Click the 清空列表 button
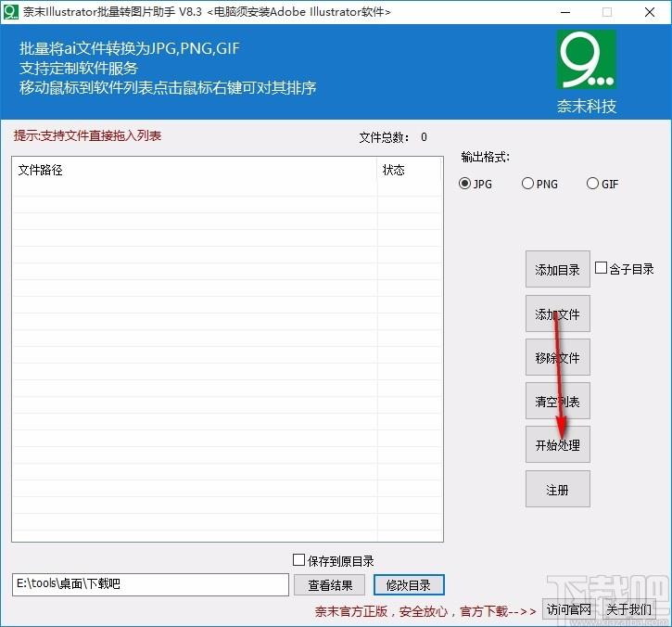Viewport: 672px width, 627px height. click(558, 402)
